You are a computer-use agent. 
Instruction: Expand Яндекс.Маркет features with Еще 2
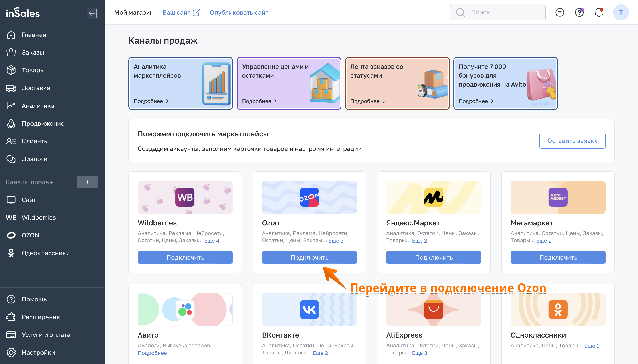(x=420, y=241)
